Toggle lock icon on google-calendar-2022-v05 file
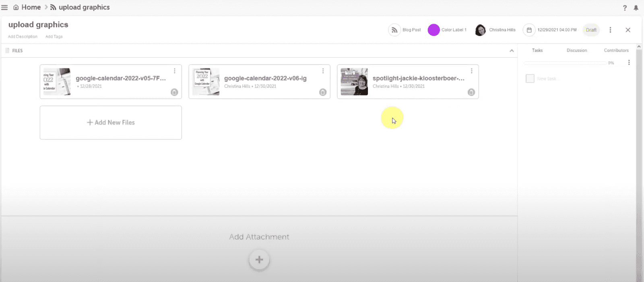The width and height of the screenshot is (644, 282). coord(174,92)
